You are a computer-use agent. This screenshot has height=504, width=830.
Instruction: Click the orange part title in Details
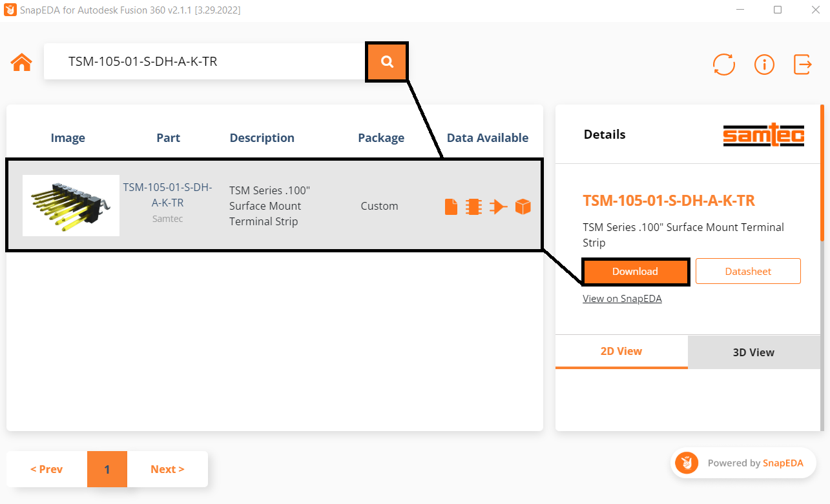coord(669,201)
